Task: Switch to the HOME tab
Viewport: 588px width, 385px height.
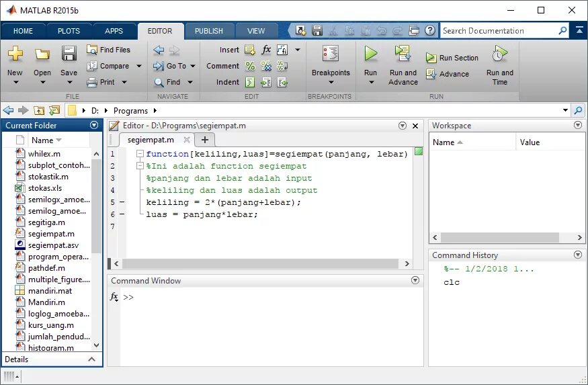Action: click(24, 31)
